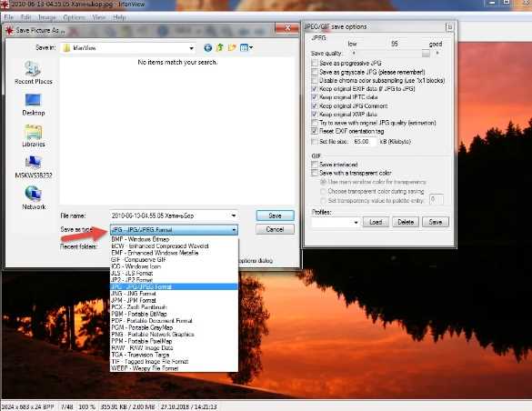Screen dimensions: 532x411
Task: Choose JP2 - JP2 Format entry
Action: pos(174,280)
